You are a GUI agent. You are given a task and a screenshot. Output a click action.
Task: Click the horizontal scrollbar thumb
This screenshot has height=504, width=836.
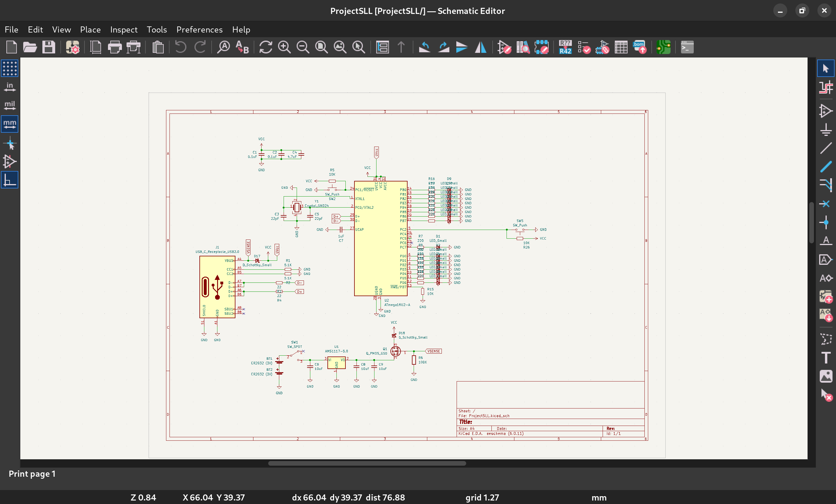[x=367, y=463]
